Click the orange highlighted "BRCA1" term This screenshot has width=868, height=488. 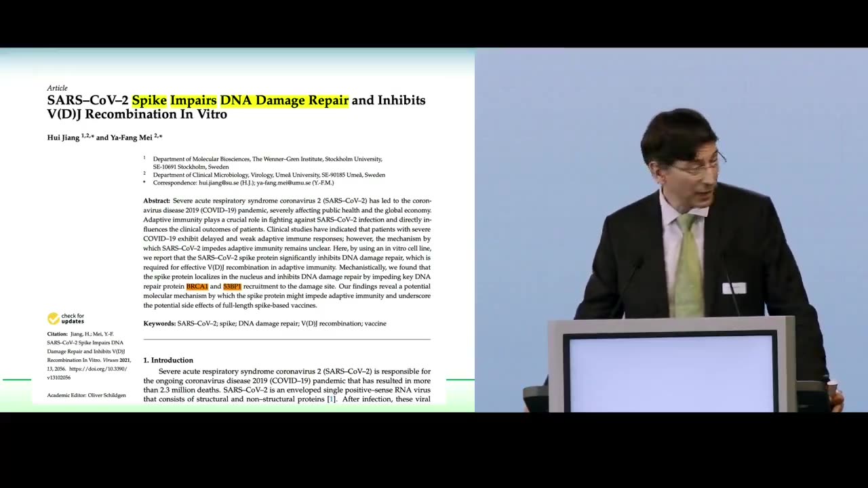(x=197, y=287)
